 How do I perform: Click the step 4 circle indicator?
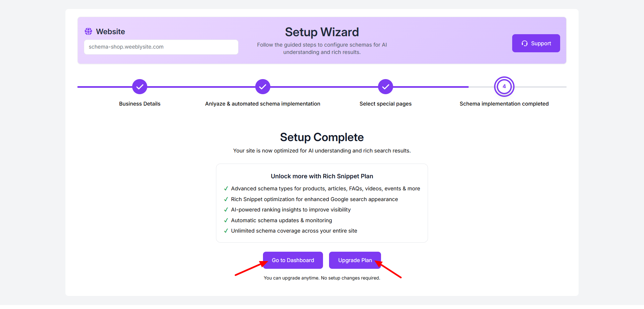click(x=504, y=86)
